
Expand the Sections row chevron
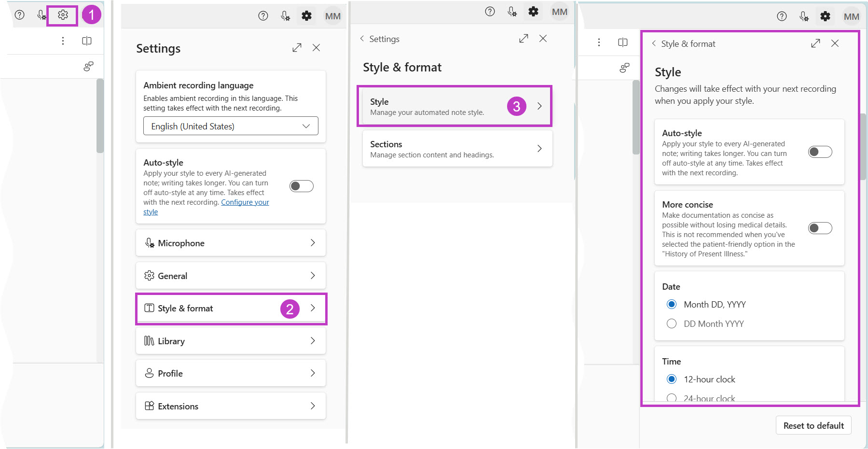pyautogui.click(x=539, y=149)
